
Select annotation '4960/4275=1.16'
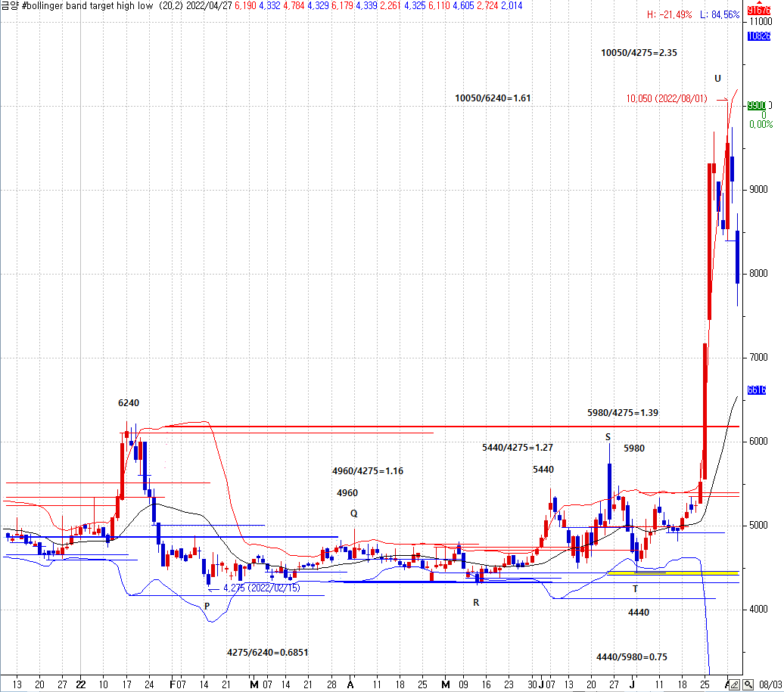pyautogui.click(x=368, y=470)
